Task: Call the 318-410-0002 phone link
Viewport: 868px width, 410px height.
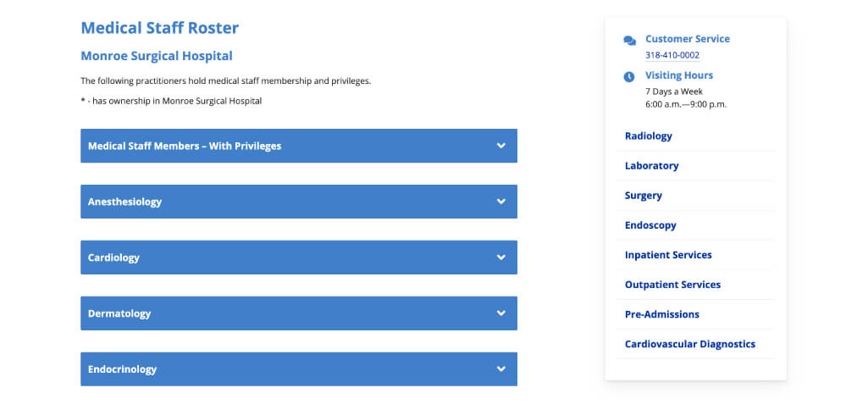Action: pyautogui.click(x=672, y=55)
